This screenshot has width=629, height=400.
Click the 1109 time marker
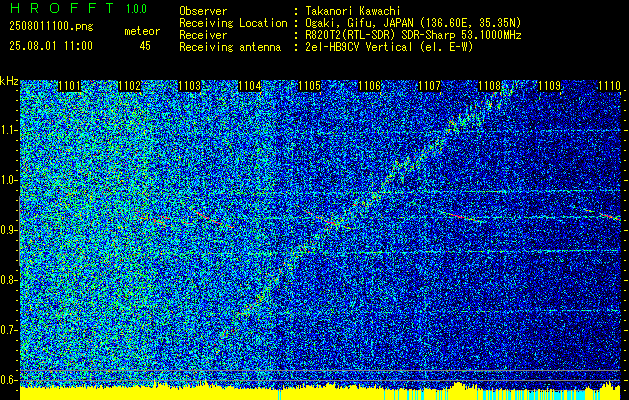pos(550,86)
